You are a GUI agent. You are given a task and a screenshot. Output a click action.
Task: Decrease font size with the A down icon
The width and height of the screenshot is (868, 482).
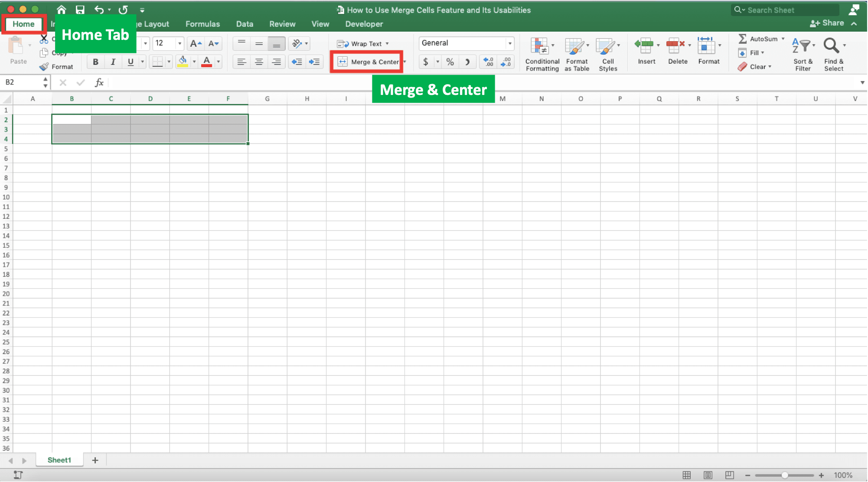213,43
